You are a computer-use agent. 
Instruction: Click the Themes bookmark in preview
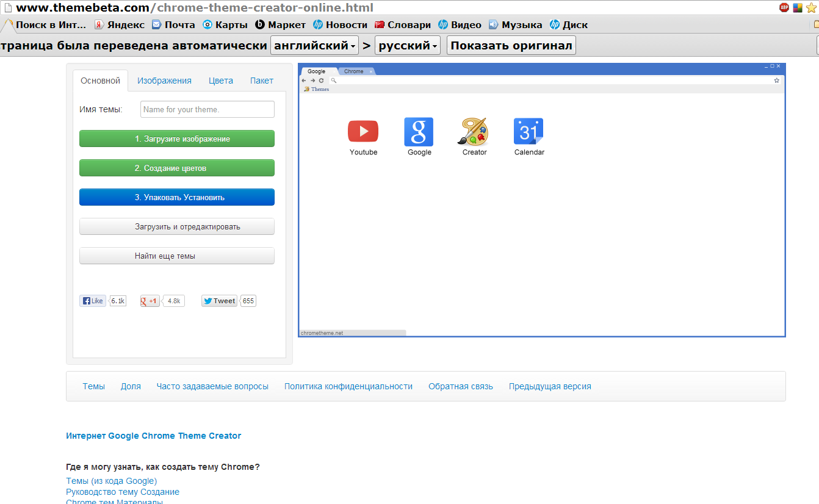(x=316, y=89)
